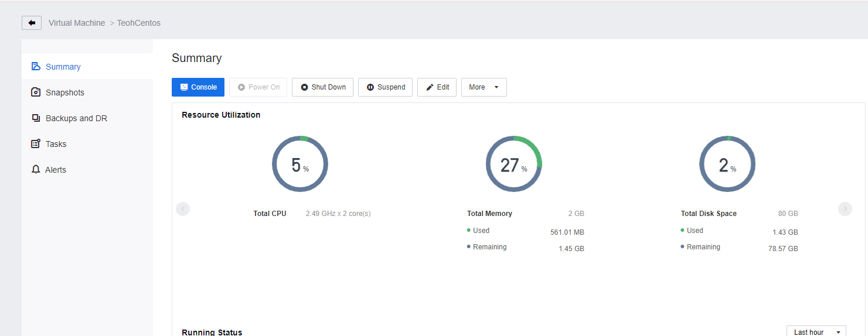Viewport: 868px width, 336px height.
Task: Click the Memory usage donut chart
Action: (513, 164)
